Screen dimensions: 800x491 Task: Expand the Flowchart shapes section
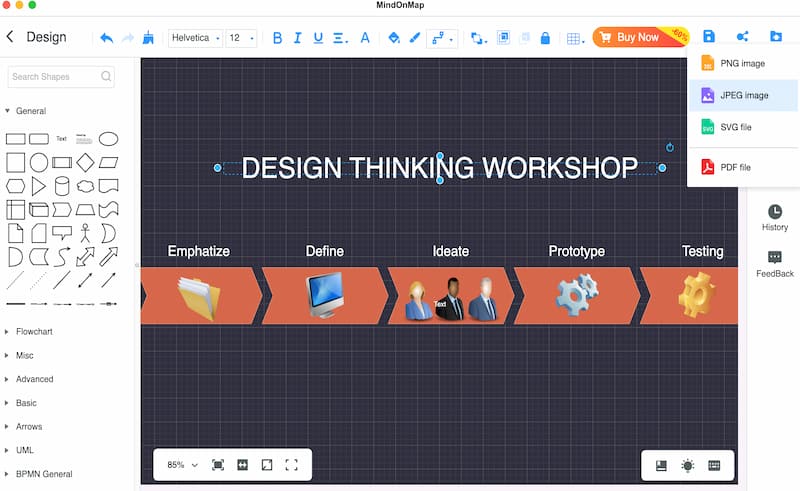[x=29, y=332]
